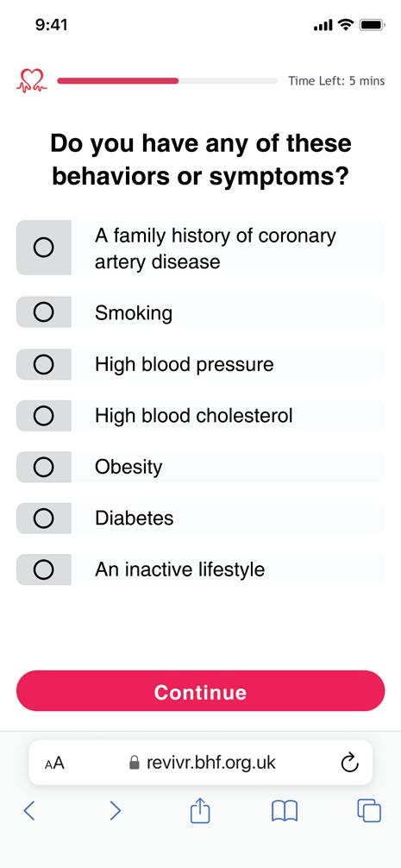Click the BHF heart logo icon
The image size is (401, 868).
click(31, 80)
